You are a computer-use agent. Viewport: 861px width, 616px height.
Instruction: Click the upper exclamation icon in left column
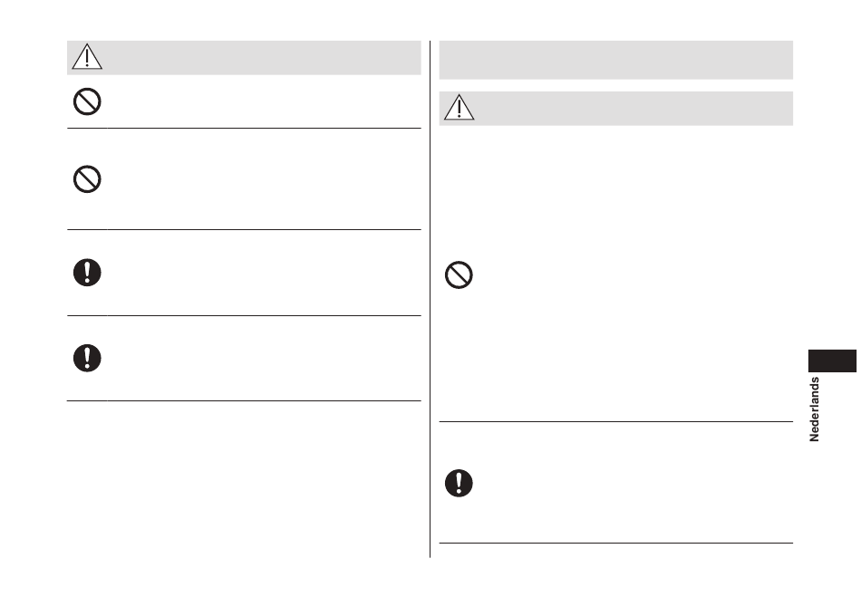[x=87, y=273]
